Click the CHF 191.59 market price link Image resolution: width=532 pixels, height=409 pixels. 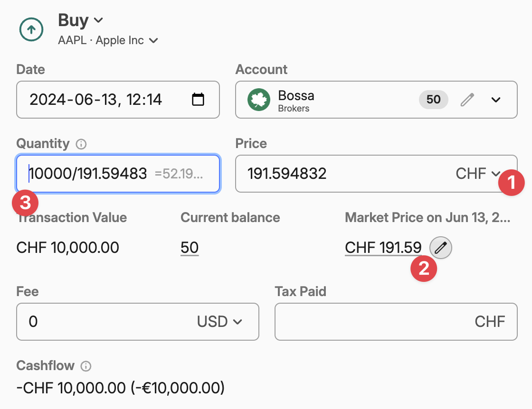(x=383, y=248)
